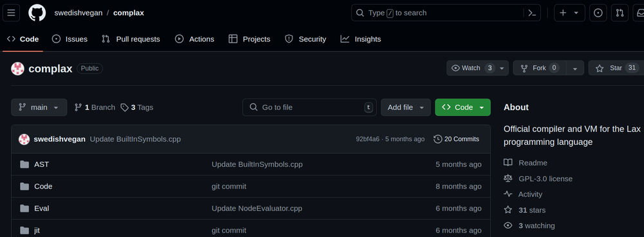Open the AST folder
The width and height of the screenshot is (644, 237).
coord(41,164)
